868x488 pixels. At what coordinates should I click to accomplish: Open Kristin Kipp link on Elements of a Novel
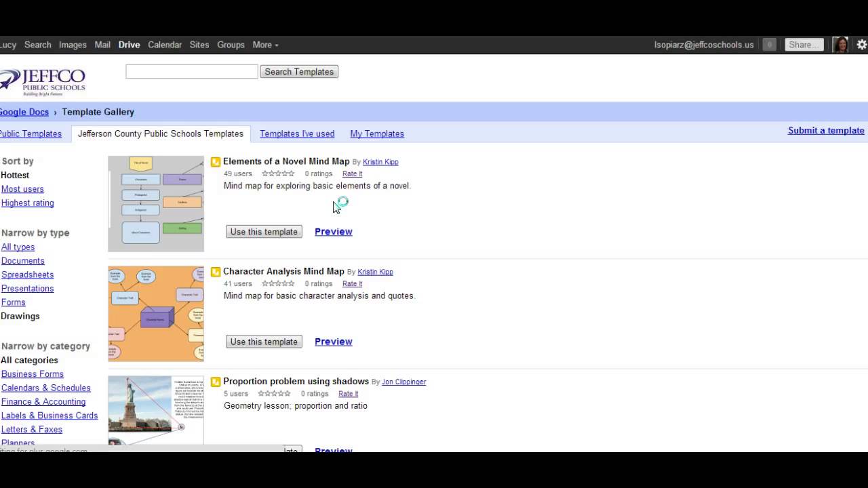pos(380,162)
